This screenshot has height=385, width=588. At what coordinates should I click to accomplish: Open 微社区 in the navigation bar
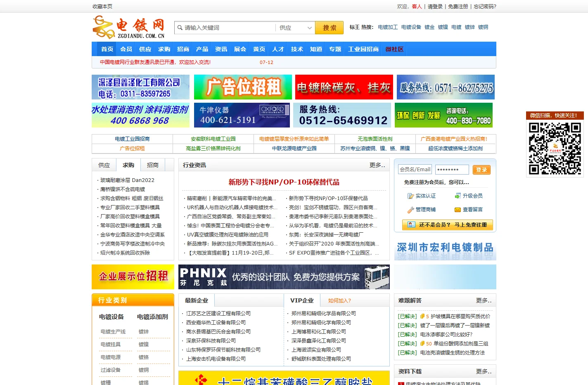[x=394, y=49]
